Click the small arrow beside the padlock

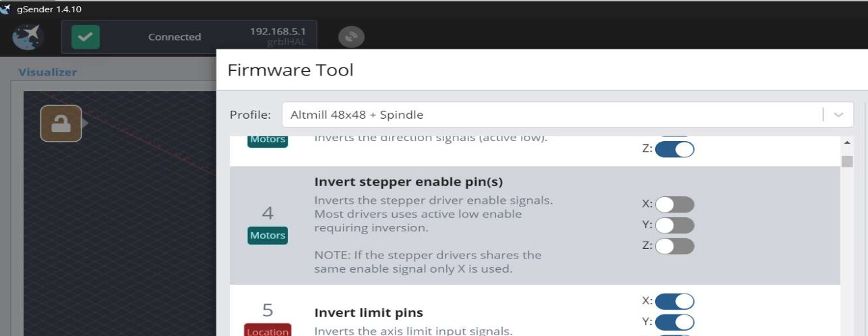(x=86, y=123)
